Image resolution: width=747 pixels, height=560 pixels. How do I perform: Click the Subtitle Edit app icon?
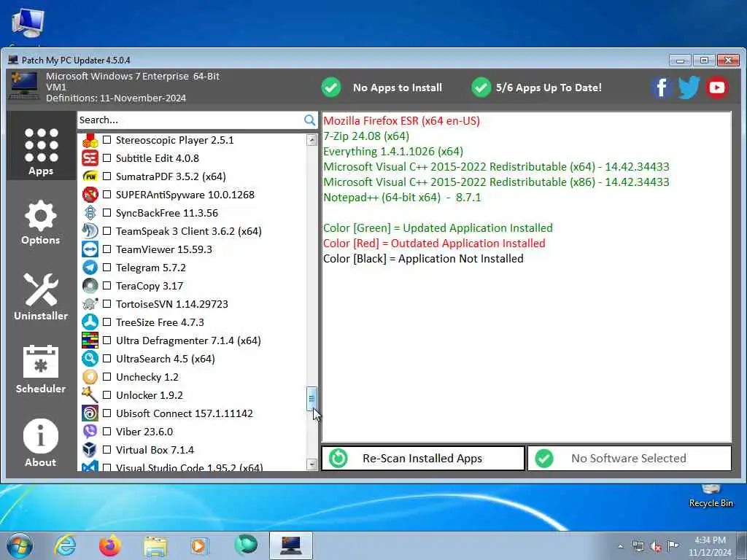[x=90, y=158]
